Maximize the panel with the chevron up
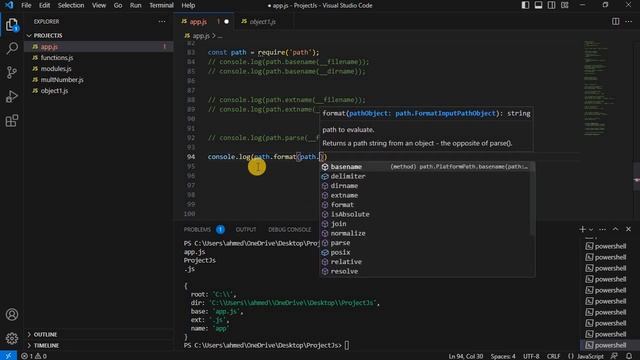 pos(616,229)
